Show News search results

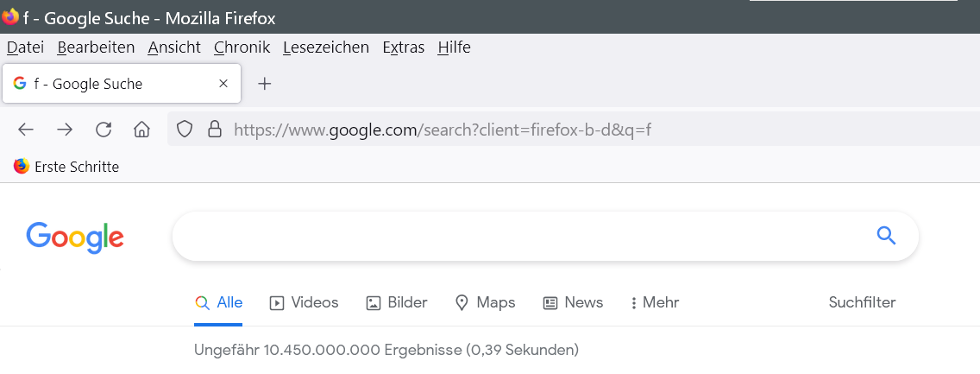573,302
